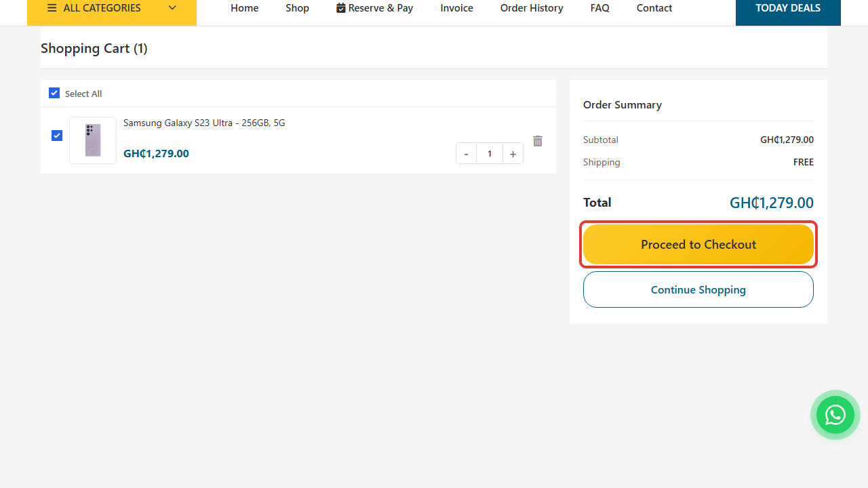The height and width of the screenshot is (488, 868).
Task: Click the hamburger icon beside All Categories
Action: pos(52,8)
